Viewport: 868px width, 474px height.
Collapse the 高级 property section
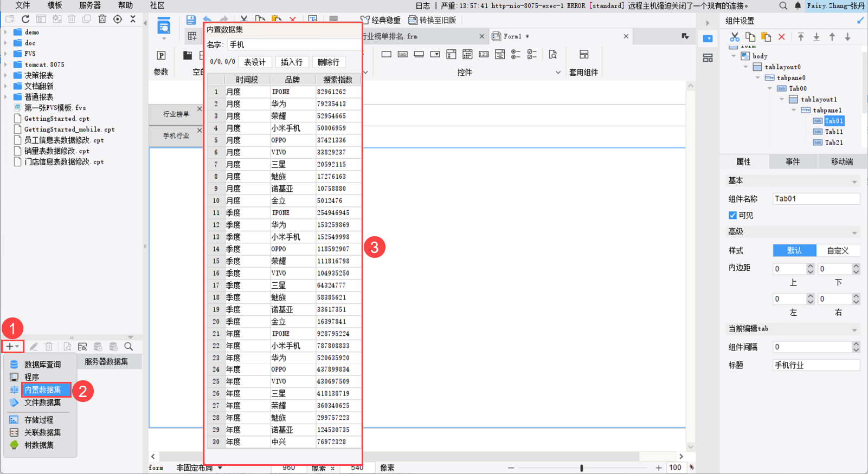pyautogui.click(x=854, y=232)
